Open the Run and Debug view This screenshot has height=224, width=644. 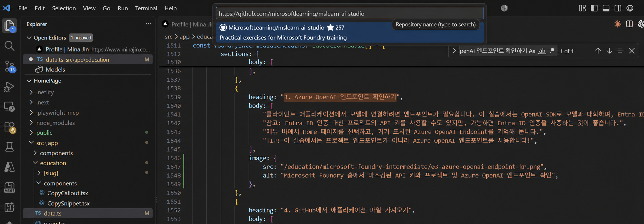tap(9, 87)
